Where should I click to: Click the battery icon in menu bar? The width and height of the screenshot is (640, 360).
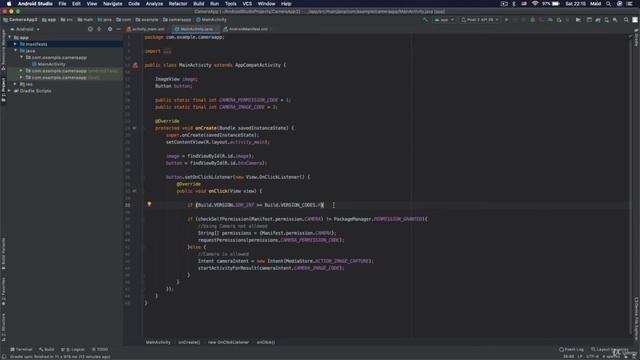pos(556,4)
